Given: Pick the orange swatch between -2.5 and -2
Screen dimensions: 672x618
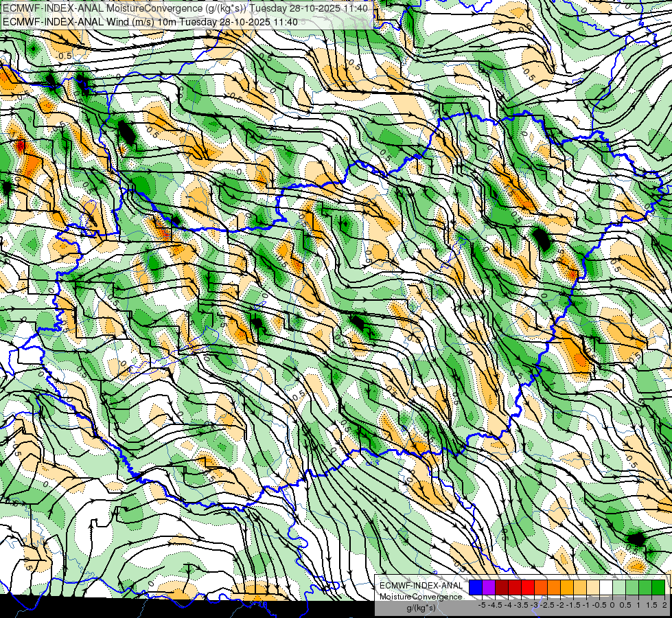Looking at the screenshot, I should (554, 588).
